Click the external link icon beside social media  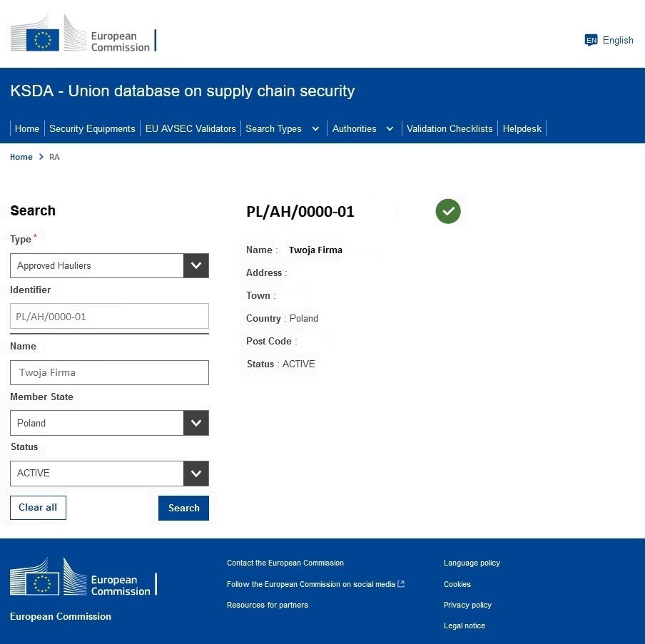(401, 584)
